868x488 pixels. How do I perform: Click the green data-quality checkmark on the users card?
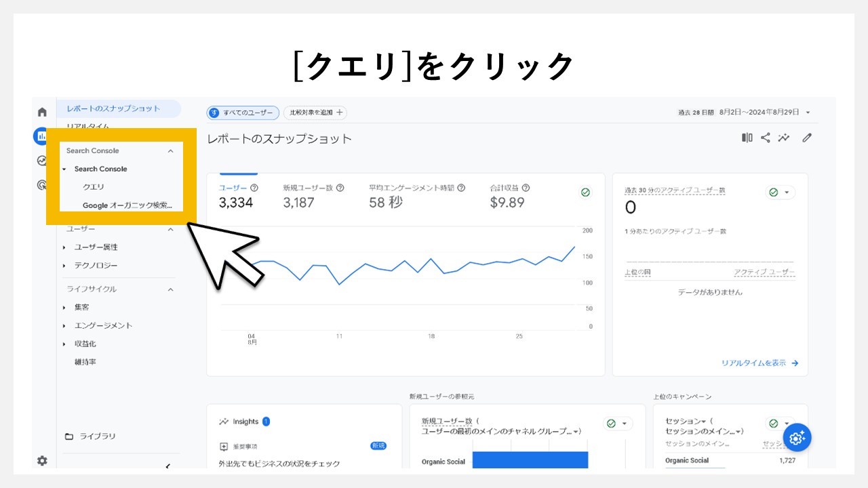tap(585, 192)
